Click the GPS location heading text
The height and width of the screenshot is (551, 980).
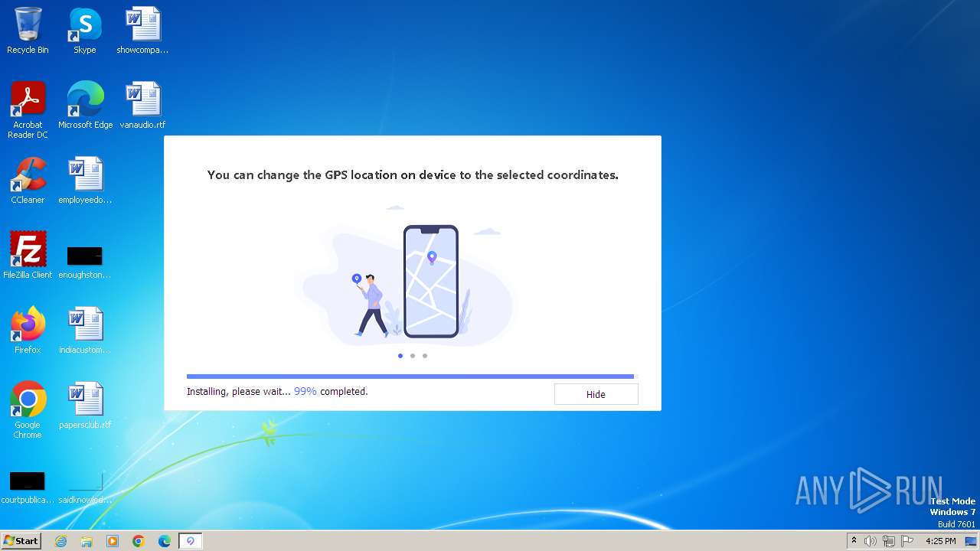pos(413,174)
